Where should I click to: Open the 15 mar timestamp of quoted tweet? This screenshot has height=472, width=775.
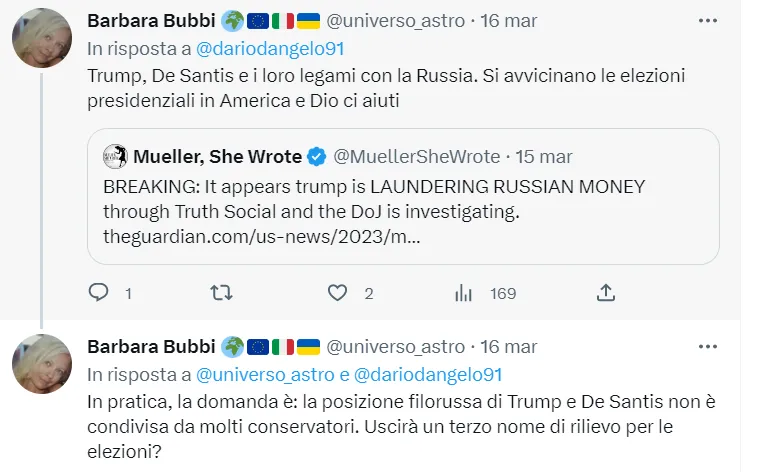(x=544, y=157)
